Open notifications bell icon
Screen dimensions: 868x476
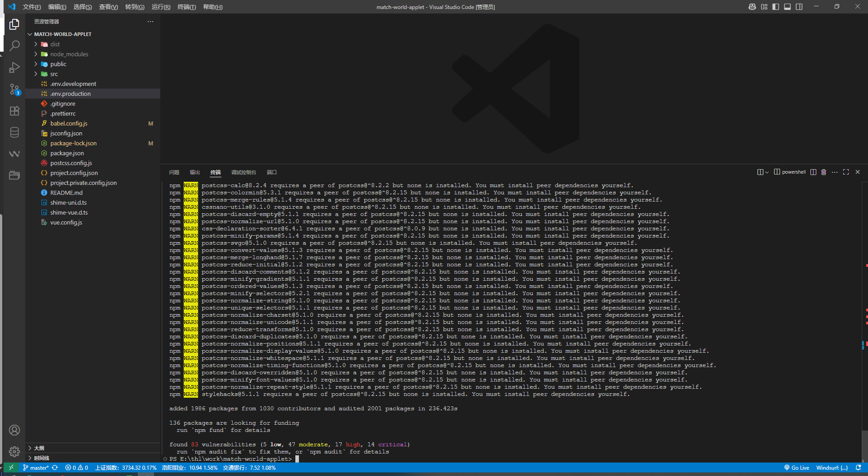859,467
